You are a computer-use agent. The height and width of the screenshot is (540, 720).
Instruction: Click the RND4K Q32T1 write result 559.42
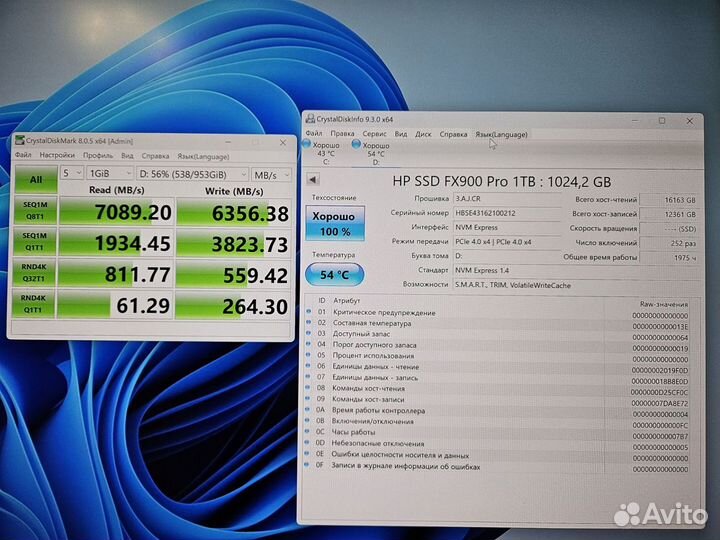point(232,275)
